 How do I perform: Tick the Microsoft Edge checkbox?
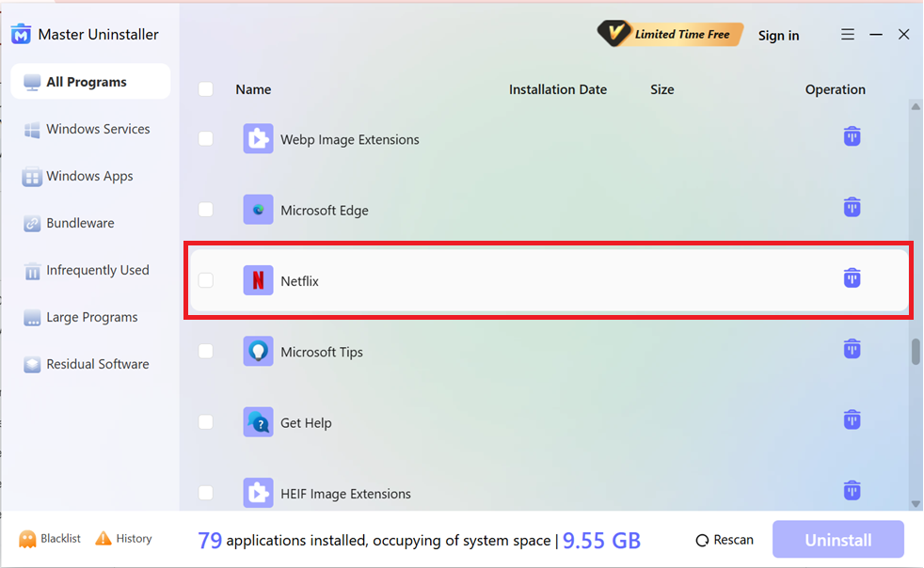[205, 210]
